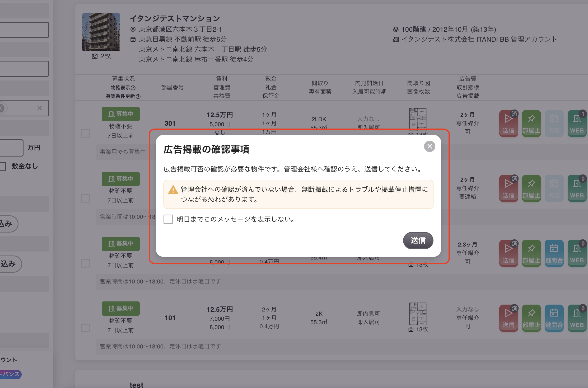Click the 部屋番号 column header
588x388 pixels.
click(x=172, y=87)
